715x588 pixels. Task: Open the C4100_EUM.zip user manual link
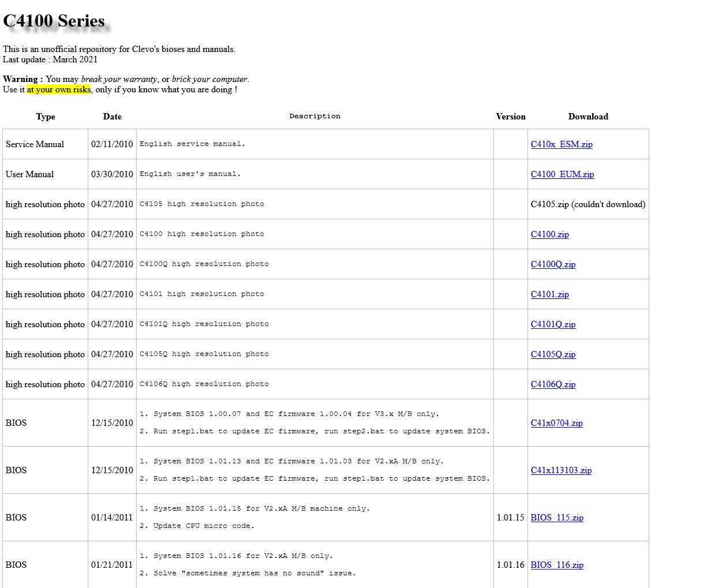click(562, 174)
